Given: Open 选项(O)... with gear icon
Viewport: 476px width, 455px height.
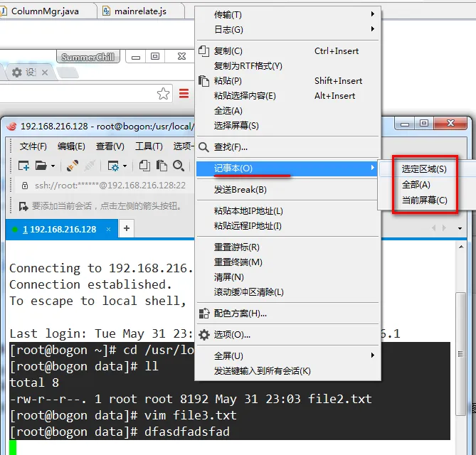Looking at the screenshot, I should tap(287, 335).
